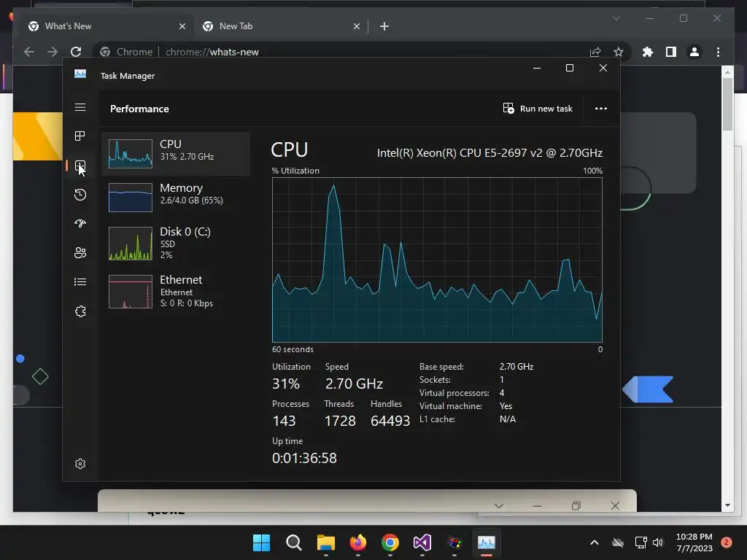Viewport: 747px width, 560px height.
Task: Select Ethernet resource entry
Action: click(176, 291)
